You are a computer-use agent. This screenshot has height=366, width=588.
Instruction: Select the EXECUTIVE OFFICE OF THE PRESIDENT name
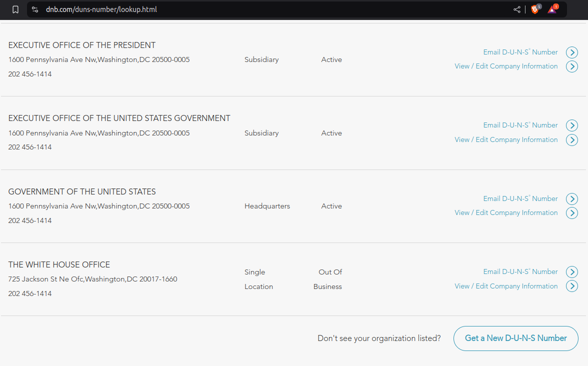[x=82, y=45]
